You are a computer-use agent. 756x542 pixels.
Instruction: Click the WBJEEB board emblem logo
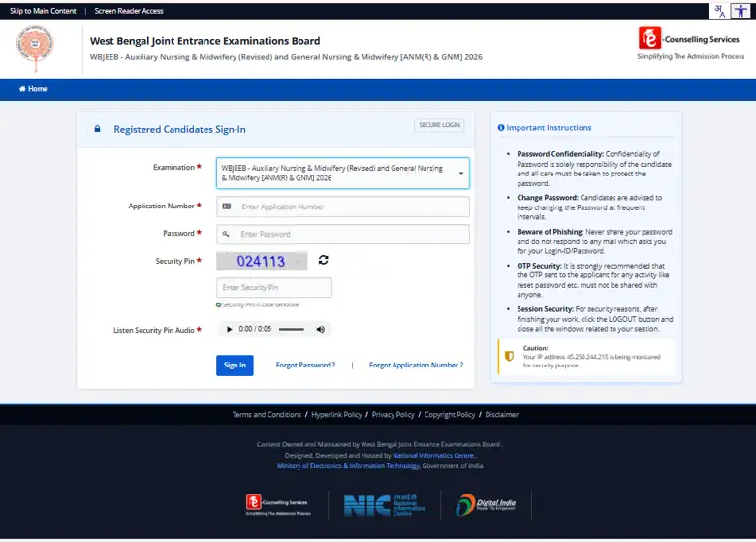point(35,48)
